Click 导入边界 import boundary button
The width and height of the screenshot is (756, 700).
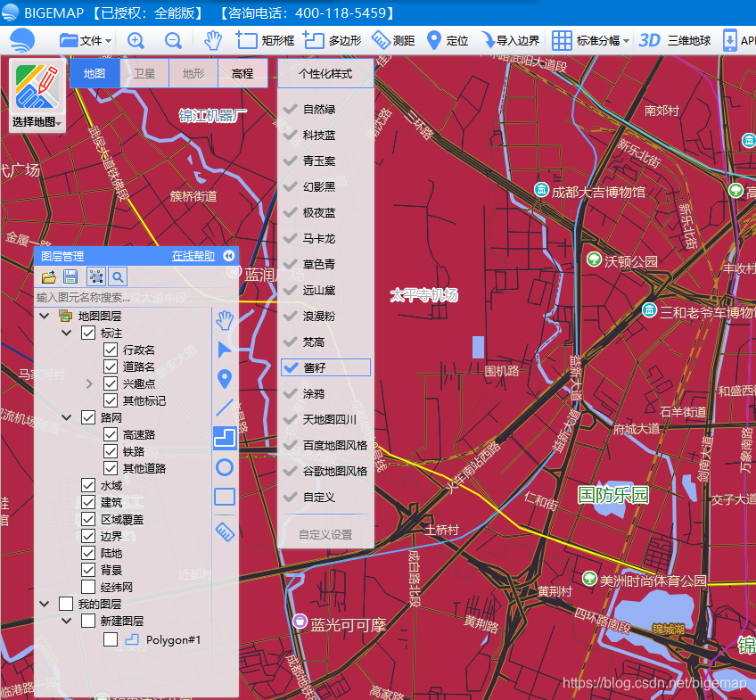[x=511, y=40]
